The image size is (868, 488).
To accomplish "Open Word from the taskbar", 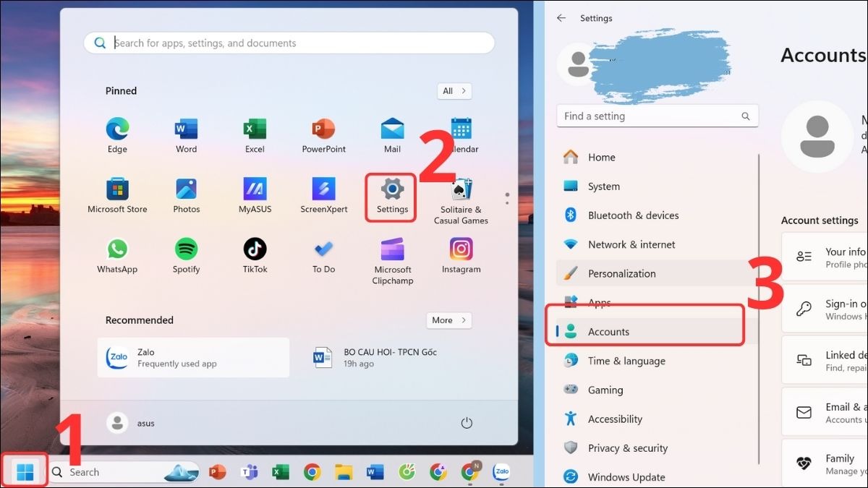I will point(375,472).
